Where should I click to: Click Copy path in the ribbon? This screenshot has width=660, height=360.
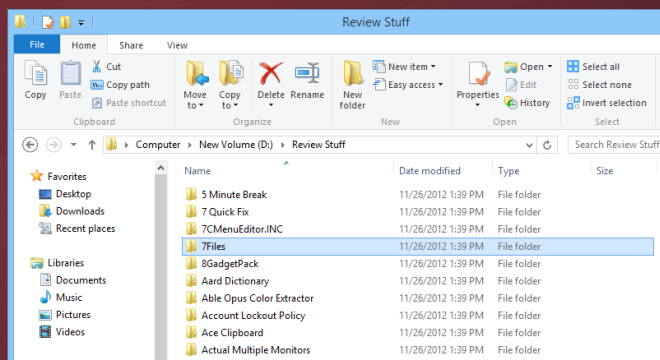pyautogui.click(x=120, y=85)
